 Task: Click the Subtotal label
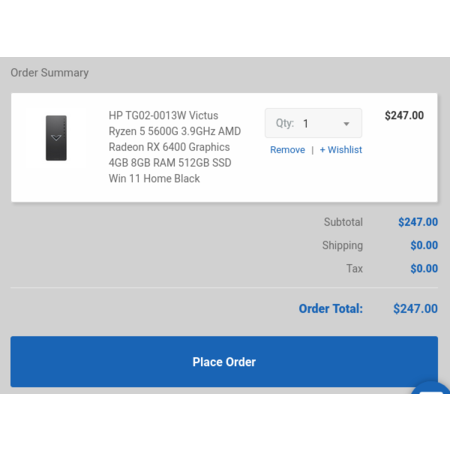(x=343, y=222)
